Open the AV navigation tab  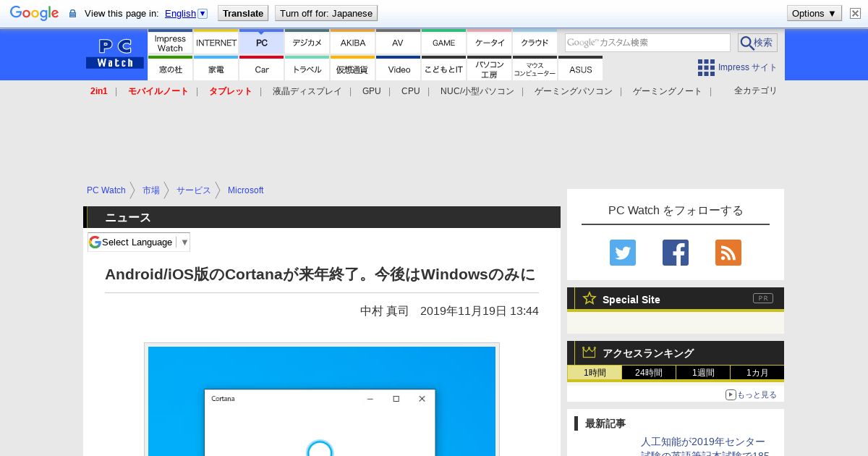pyautogui.click(x=398, y=42)
